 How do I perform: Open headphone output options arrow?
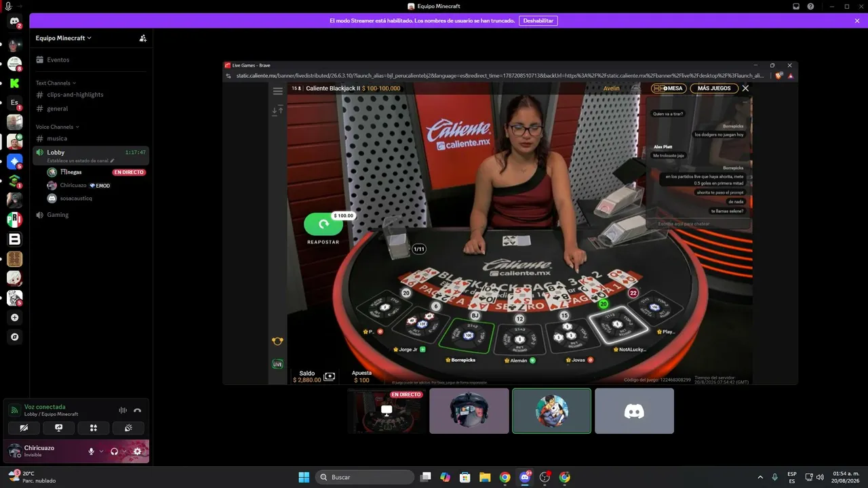(123, 451)
